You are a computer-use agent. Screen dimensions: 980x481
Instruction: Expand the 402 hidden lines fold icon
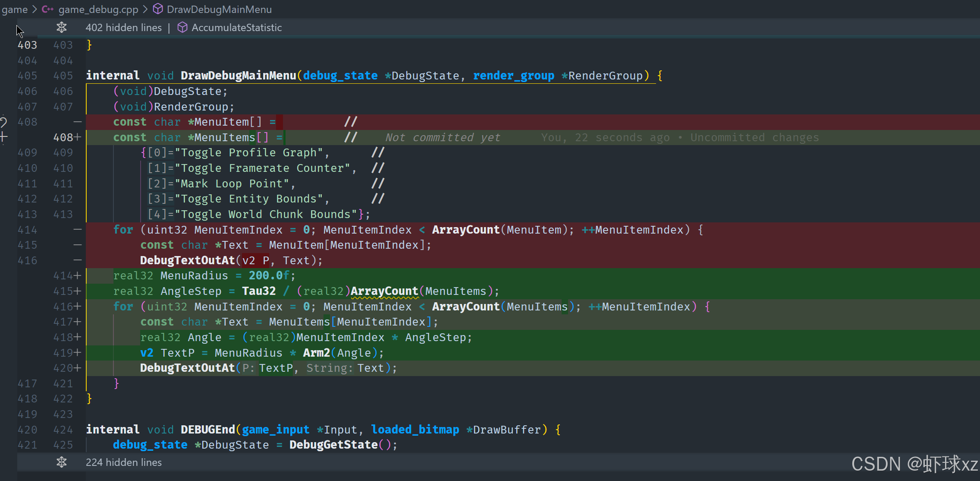(x=62, y=28)
